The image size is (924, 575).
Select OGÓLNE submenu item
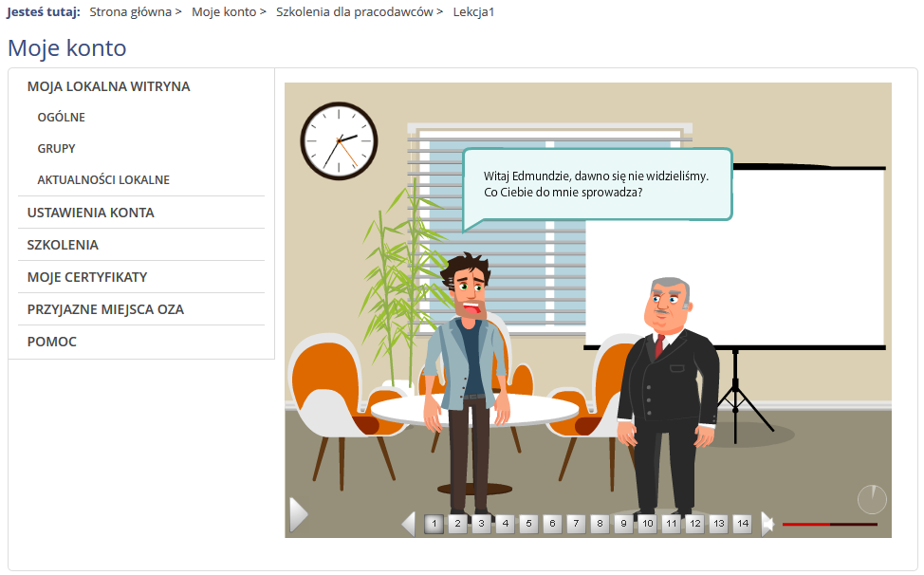(x=62, y=118)
